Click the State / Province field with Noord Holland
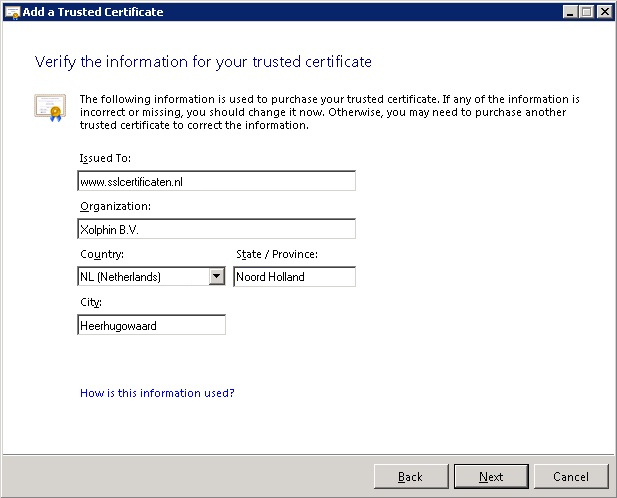Image resolution: width=617 pixels, height=498 pixels. [x=294, y=277]
